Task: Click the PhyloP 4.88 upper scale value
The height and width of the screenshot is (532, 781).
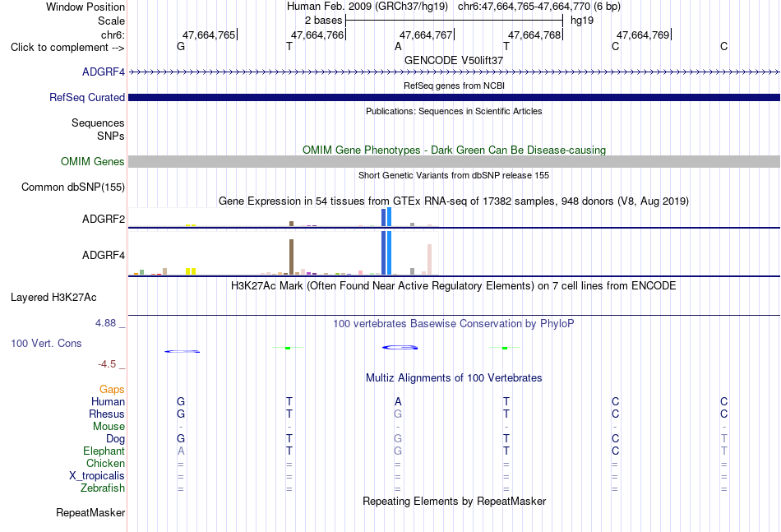Action: click(105, 323)
